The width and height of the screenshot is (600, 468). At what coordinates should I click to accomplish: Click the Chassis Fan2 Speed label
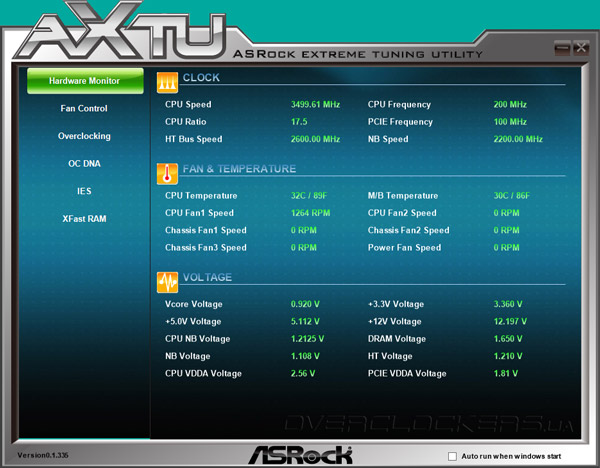(408, 230)
